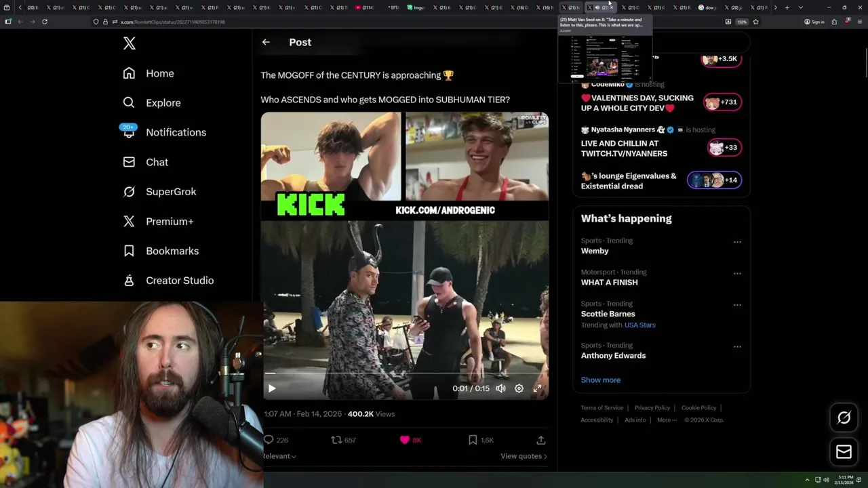Open Windows taskbar volume icon
The image size is (868, 488).
tap(826, 480)
